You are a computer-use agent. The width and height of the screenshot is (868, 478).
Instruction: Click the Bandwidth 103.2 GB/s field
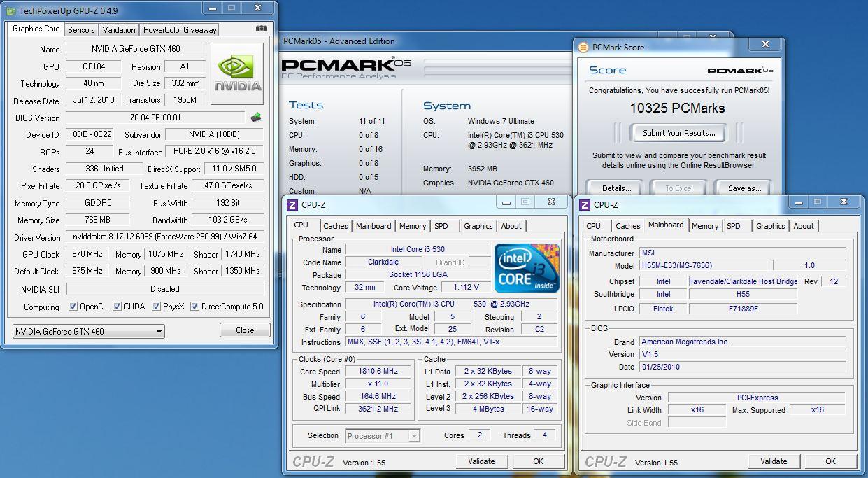(227, 220)
